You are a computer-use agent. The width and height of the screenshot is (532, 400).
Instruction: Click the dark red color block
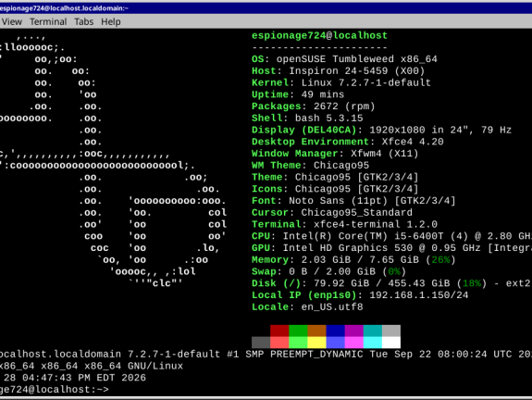(279, 331)
